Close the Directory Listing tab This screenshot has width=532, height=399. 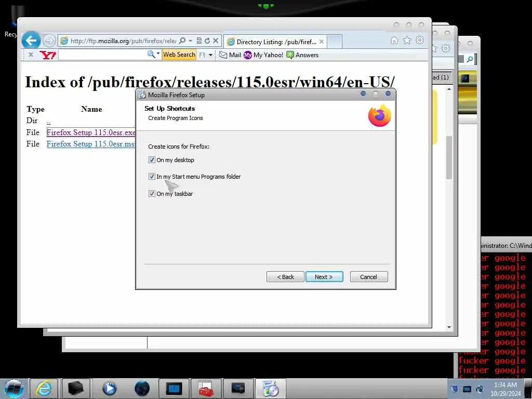tap(321, 42)
